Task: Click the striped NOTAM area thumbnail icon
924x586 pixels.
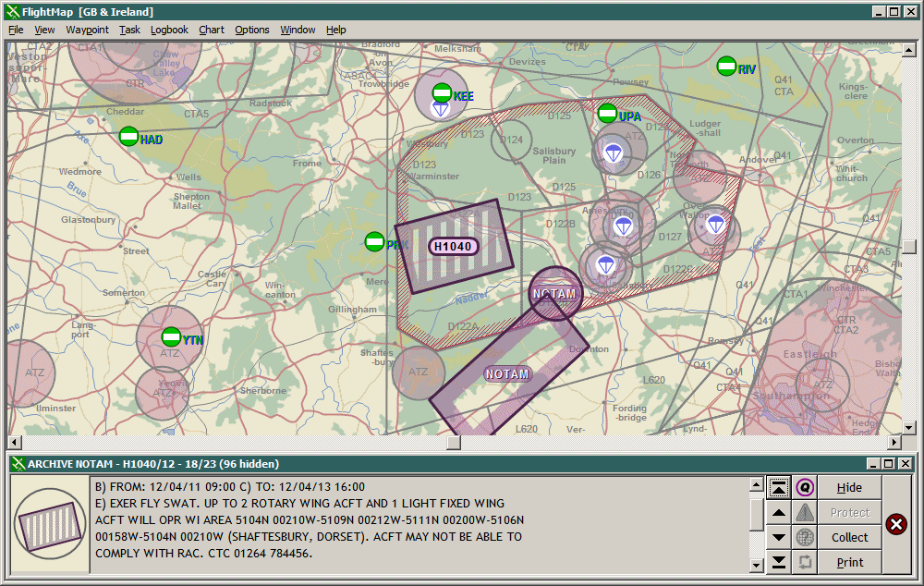Action: pos(48,525)
